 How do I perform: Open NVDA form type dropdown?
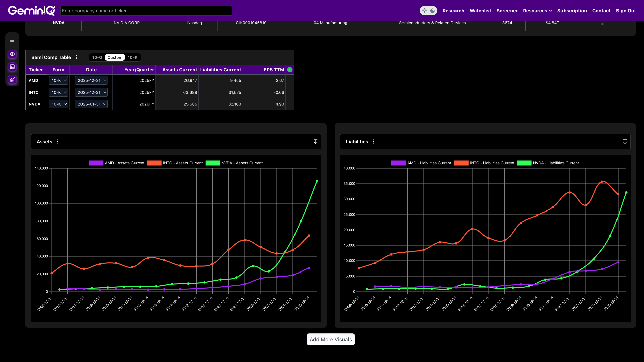pyautogui.click(x=58, y=104)
